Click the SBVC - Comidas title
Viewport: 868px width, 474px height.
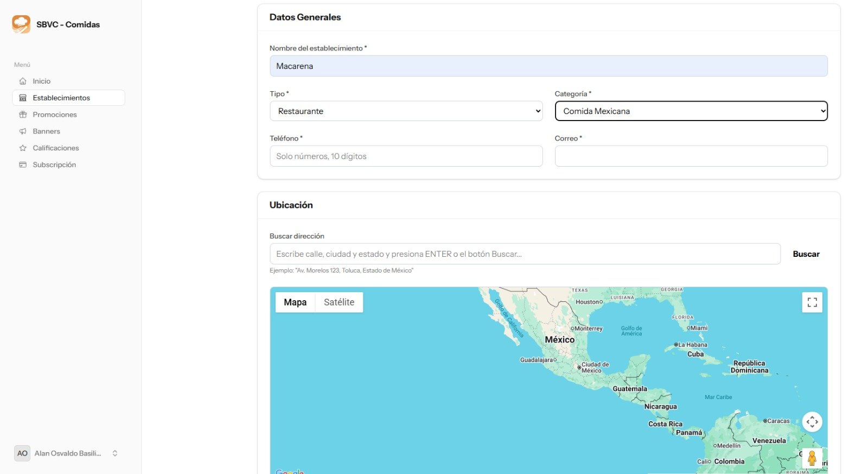(x=68, y=24)
